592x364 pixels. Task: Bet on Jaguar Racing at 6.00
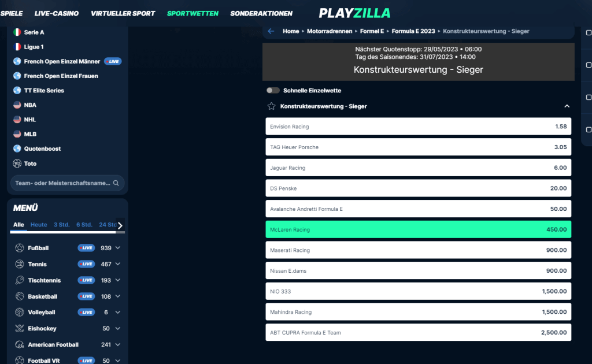[419, 168]
